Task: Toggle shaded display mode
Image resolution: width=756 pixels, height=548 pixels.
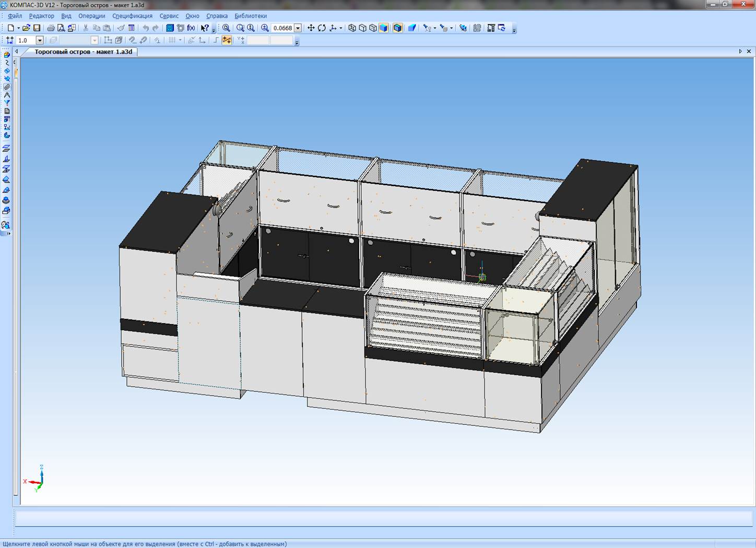Action: click(384, 28)
